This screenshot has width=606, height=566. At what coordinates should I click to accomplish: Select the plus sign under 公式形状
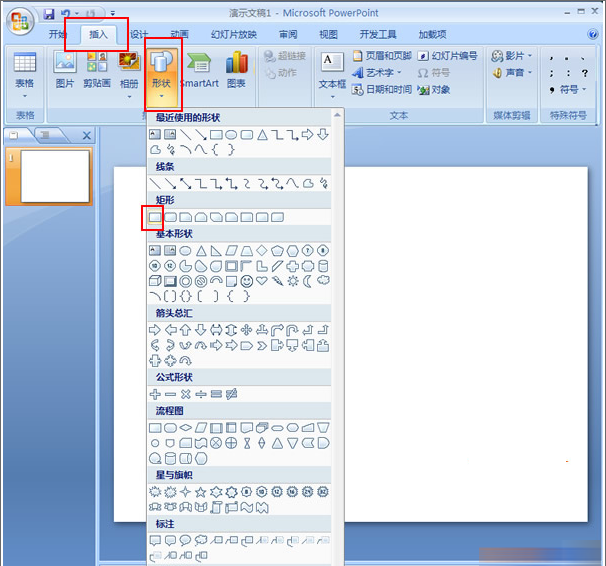[x=155, y=394]
